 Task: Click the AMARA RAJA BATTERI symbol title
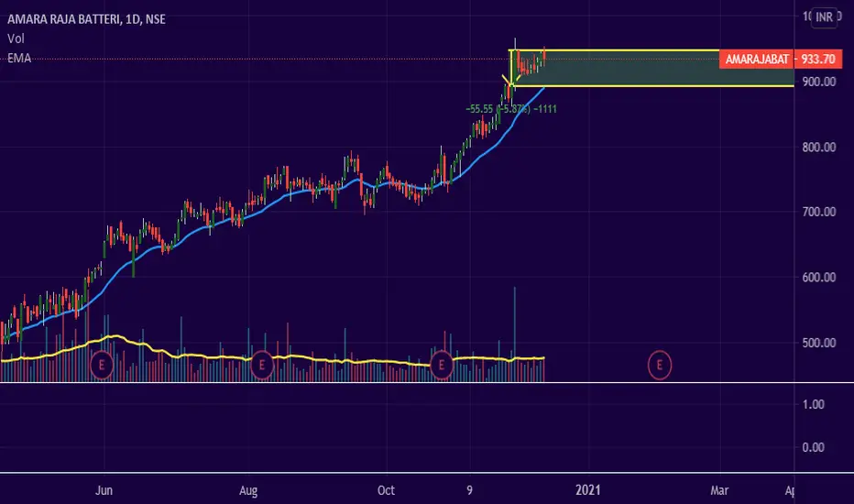[x=87, y=19]
